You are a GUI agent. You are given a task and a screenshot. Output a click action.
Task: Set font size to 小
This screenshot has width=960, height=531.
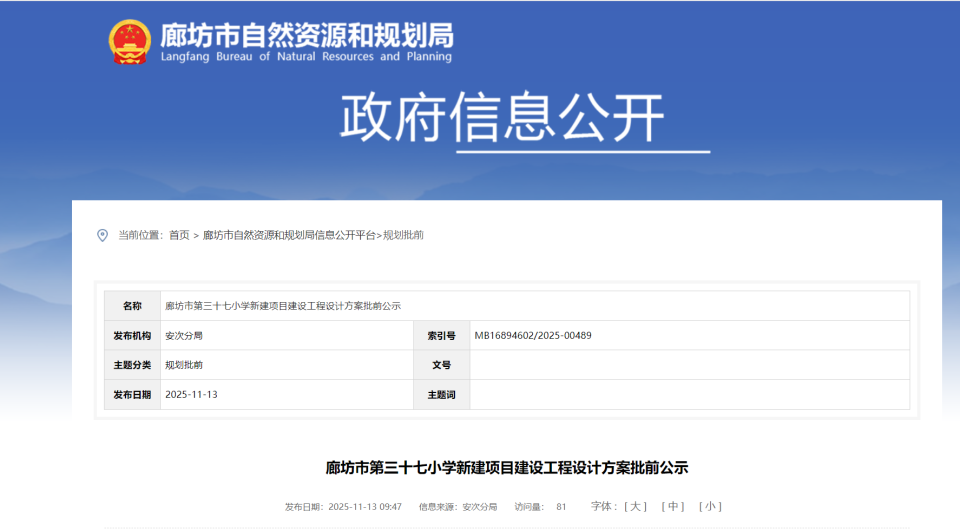[710, 507]
